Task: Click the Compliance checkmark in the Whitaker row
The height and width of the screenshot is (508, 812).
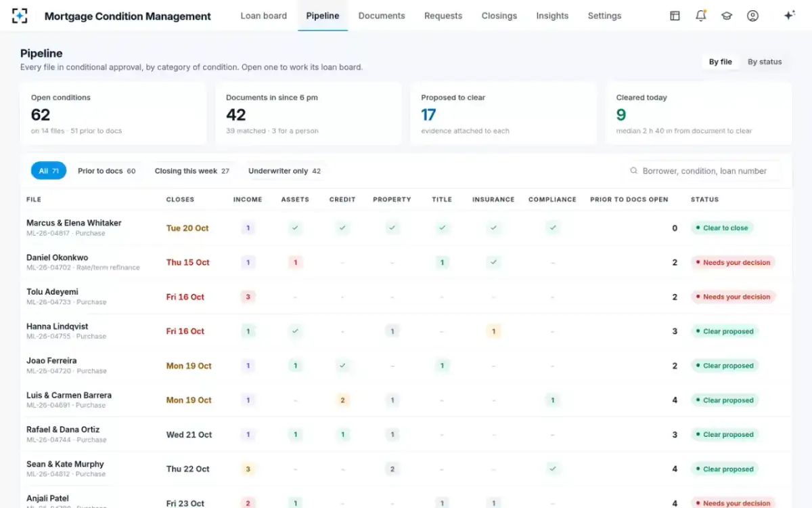Action: 553,228
